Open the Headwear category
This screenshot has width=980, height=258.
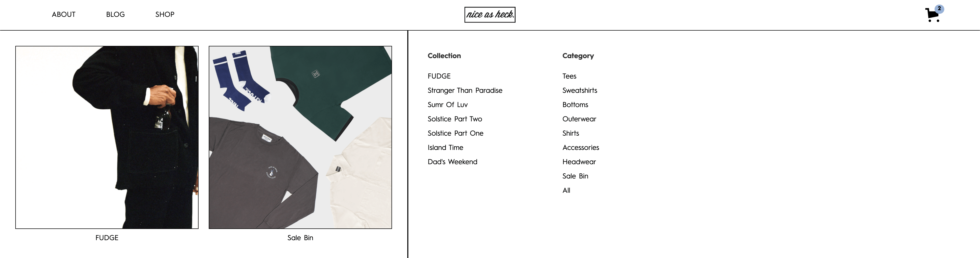tap(579, 162)
